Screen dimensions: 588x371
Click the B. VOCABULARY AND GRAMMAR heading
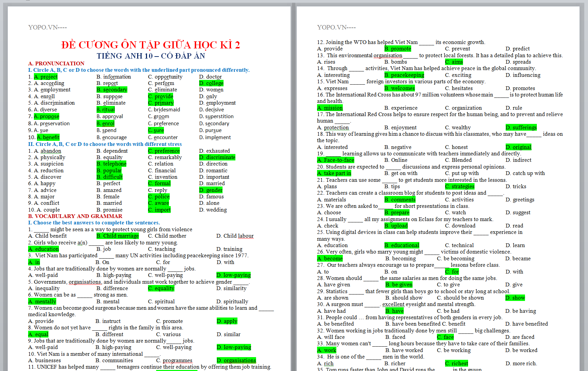(x=75, y=216)
